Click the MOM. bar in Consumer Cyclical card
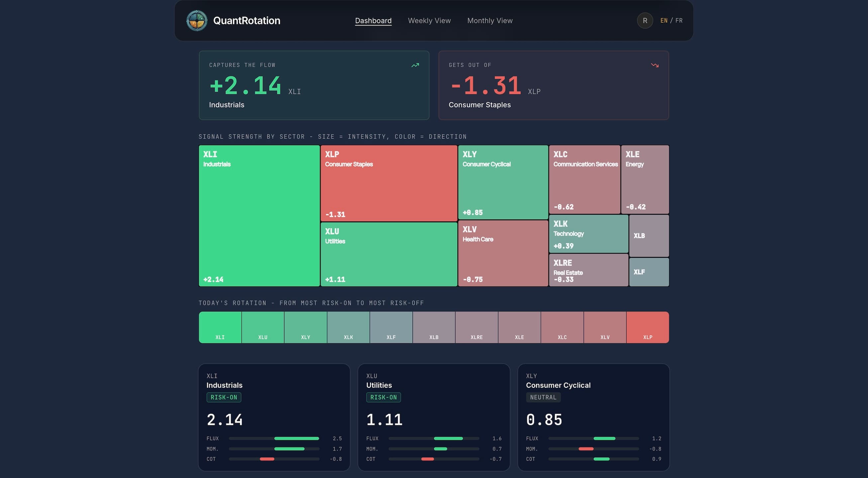868x478 pixels. [x=593, y=449]
